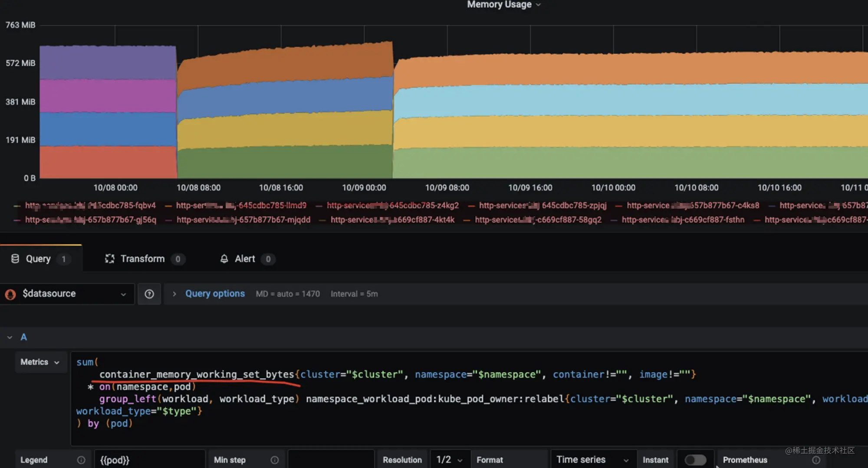The width and height of the screenshot is (868, 468).
Task: Click the Transform tab icon
Action: pyautogui.click(x=109, y=259)
